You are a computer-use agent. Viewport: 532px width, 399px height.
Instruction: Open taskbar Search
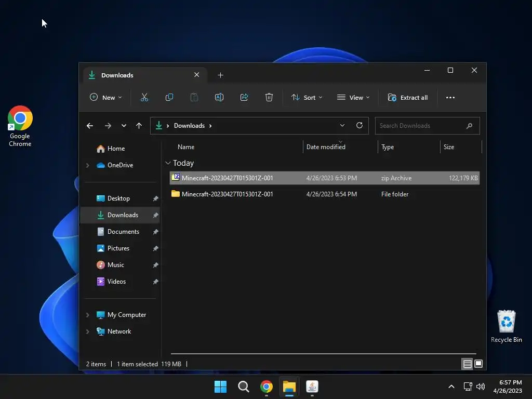(x=243, y=387)
